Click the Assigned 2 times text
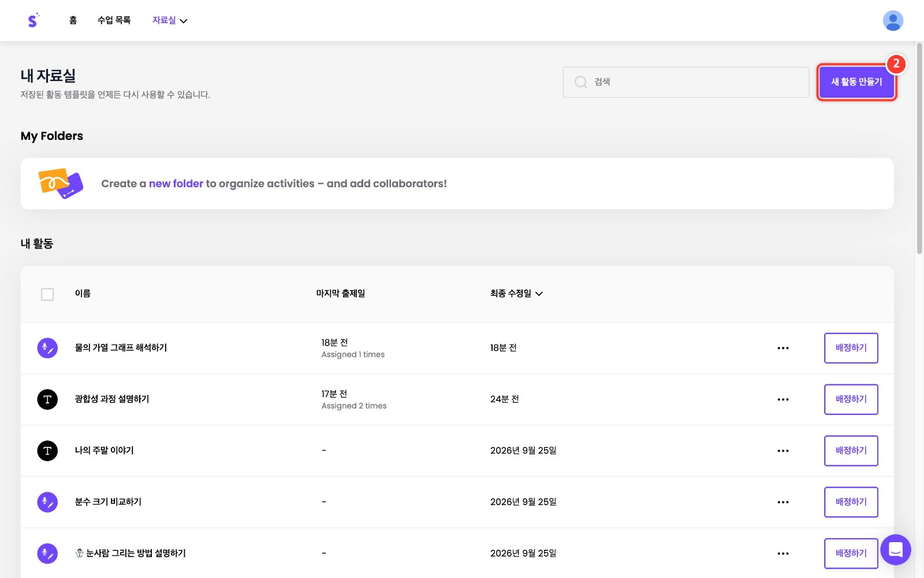 click(354, 406)
